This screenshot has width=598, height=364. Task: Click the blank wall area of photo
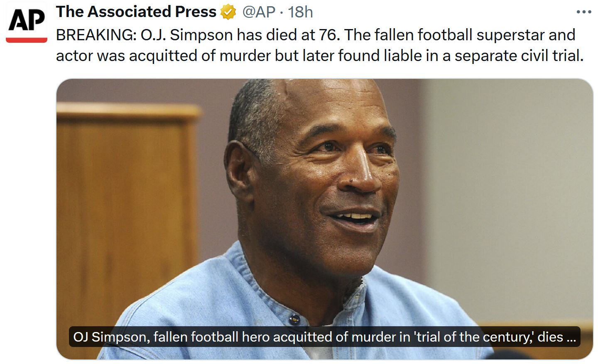coord(519,187)
